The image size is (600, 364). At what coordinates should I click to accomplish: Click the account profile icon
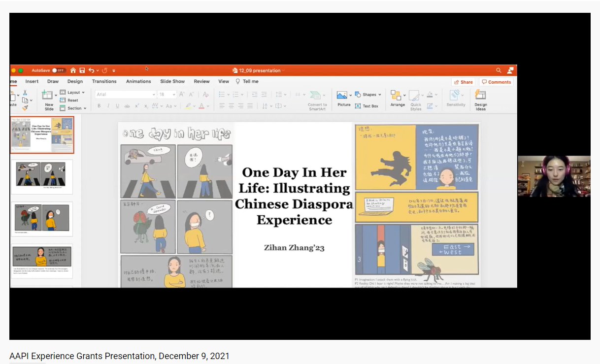510,70
